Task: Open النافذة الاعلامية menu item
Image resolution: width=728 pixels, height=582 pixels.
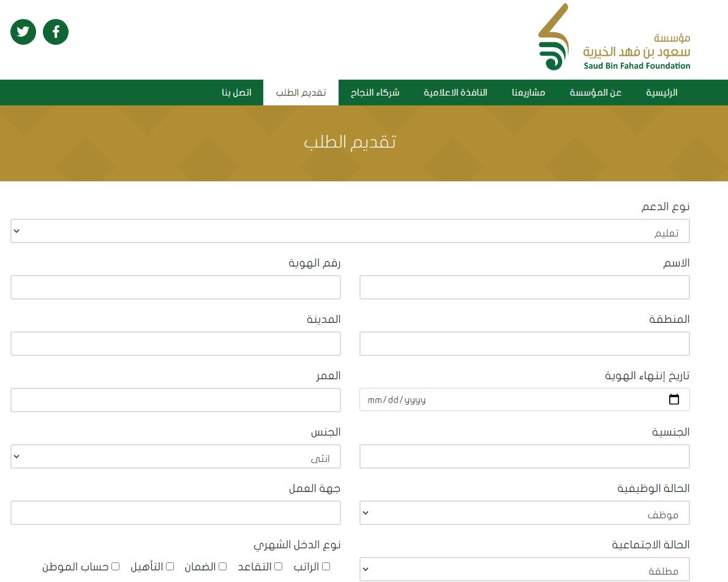Action: click(x=456, y=93)
